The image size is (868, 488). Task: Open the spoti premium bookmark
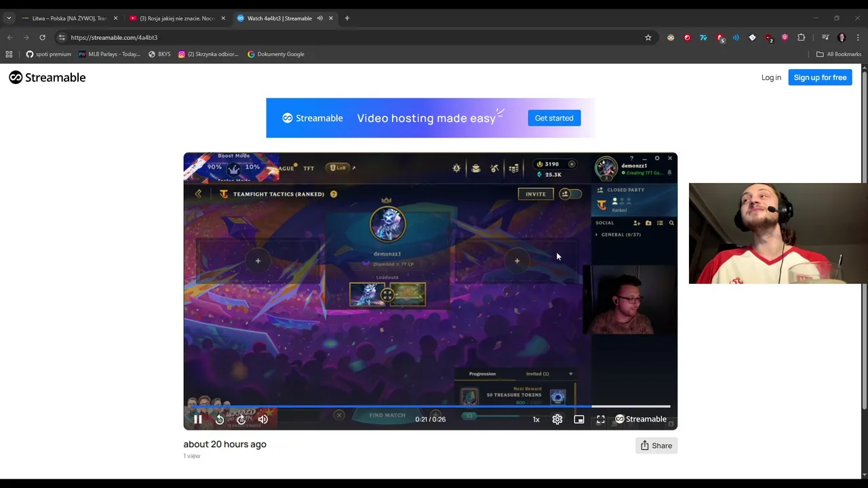[x=48, y=54]
